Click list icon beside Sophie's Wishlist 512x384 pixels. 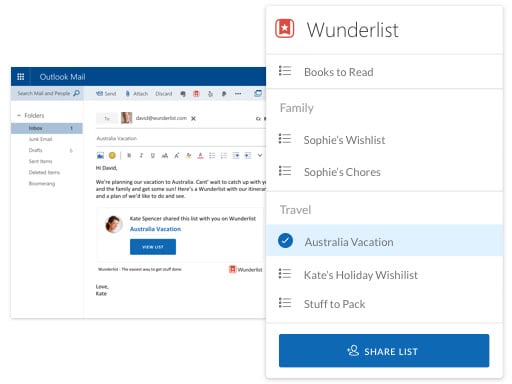[x=285, y=138]
